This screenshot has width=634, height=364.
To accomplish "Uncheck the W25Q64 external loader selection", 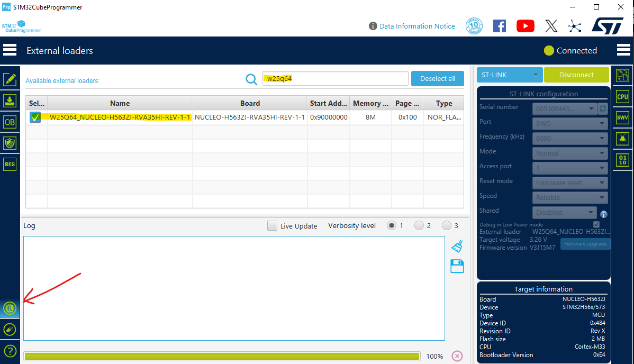I will [35, 117].
